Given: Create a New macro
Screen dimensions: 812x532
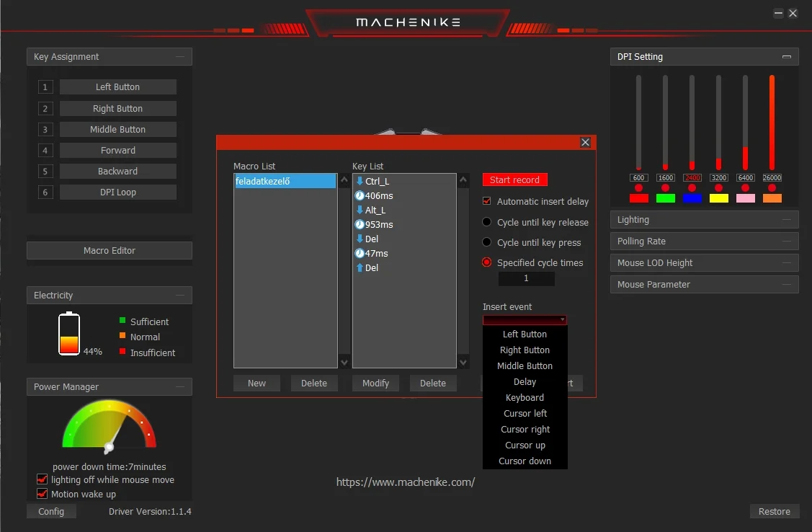Looking at the screenshot, I should pos(256,384).
